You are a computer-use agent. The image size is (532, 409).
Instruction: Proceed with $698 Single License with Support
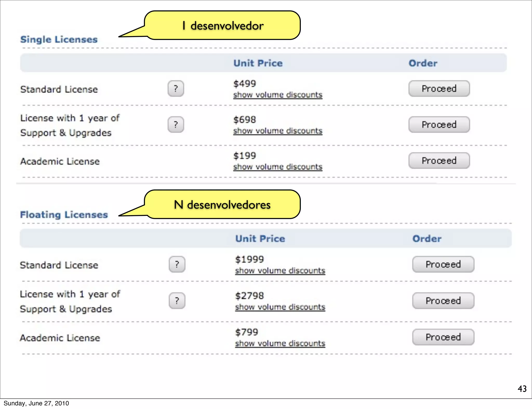click(x=439, y=125)
